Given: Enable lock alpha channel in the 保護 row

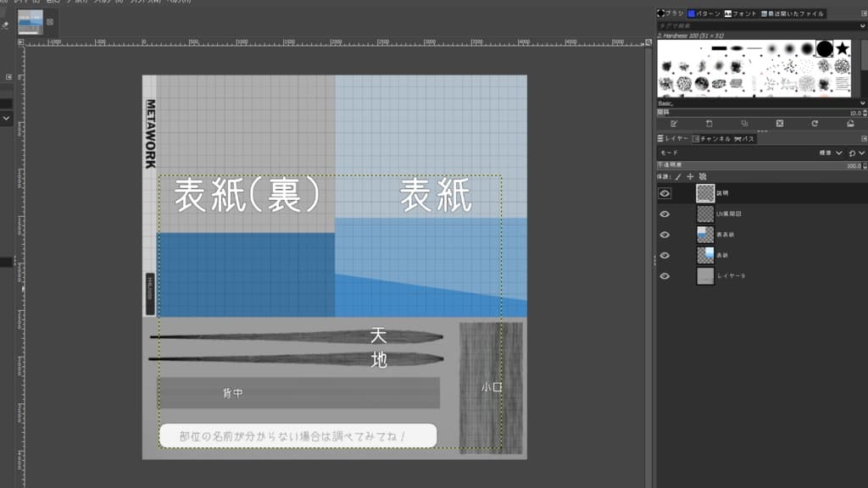Looking at the screenshot, I should coord(702,176).
